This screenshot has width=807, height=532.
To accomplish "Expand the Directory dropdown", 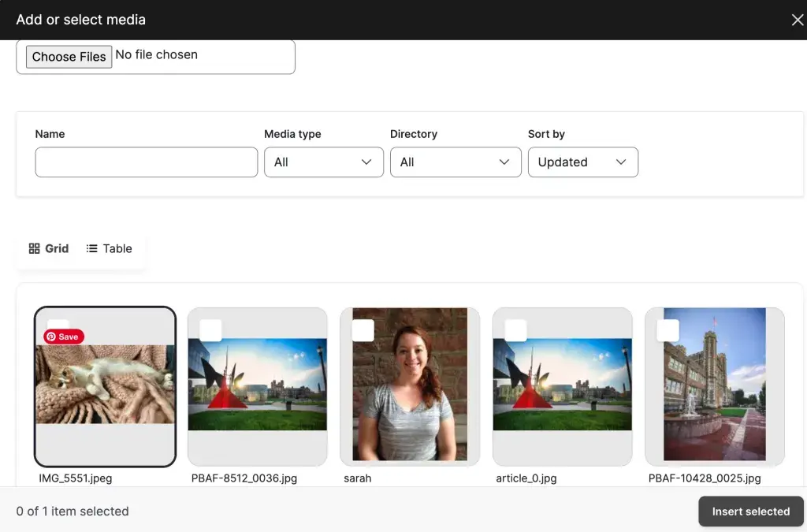I will coord(456,162).
